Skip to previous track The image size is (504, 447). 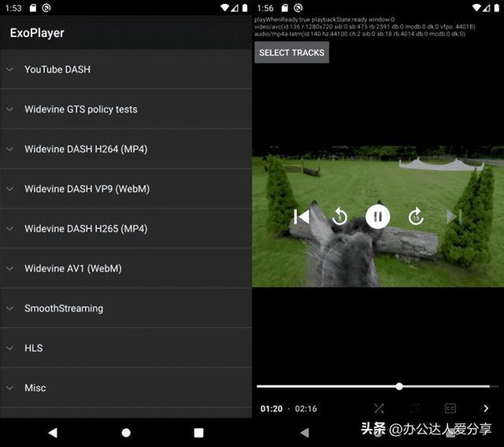(x=301, y=216)
